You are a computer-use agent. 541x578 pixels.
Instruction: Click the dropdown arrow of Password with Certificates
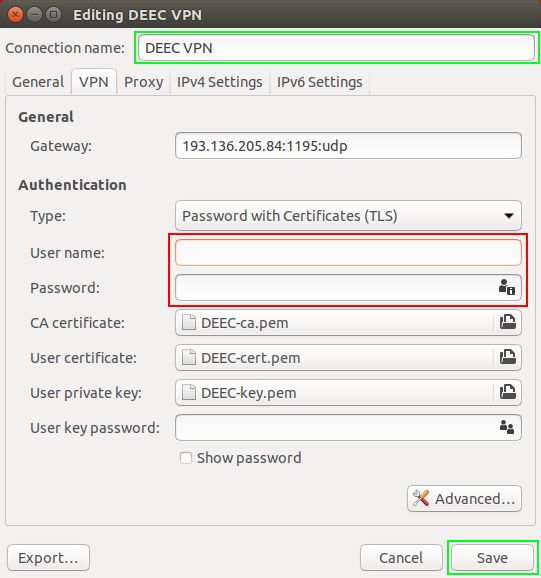pyautogui.click(x=509, y=216)
